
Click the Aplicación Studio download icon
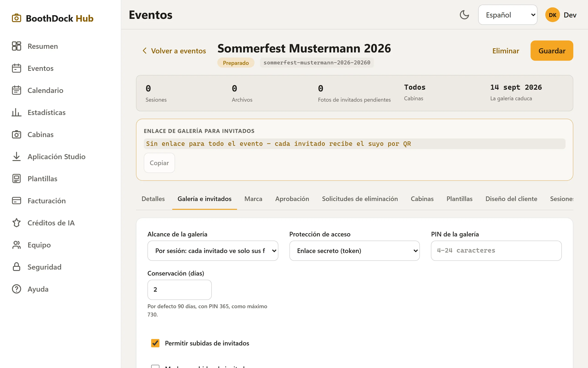pos(17,156)
